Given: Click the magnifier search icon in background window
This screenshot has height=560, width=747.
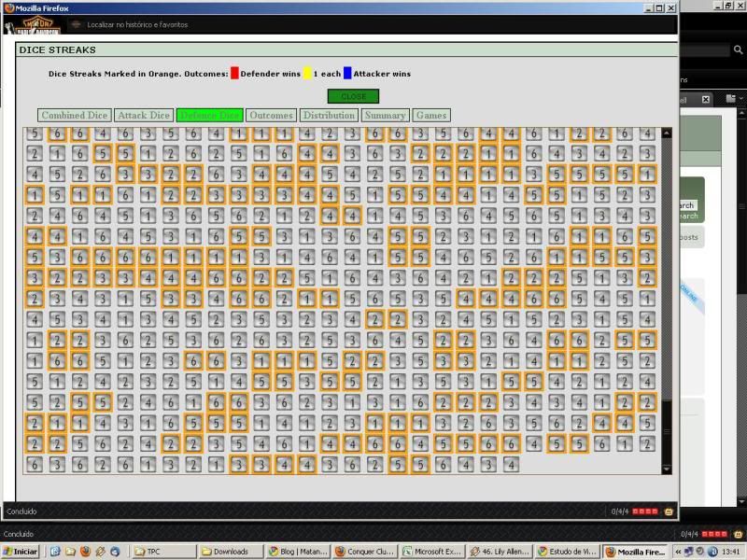Looking at the screenshot, I should point(738,49).
